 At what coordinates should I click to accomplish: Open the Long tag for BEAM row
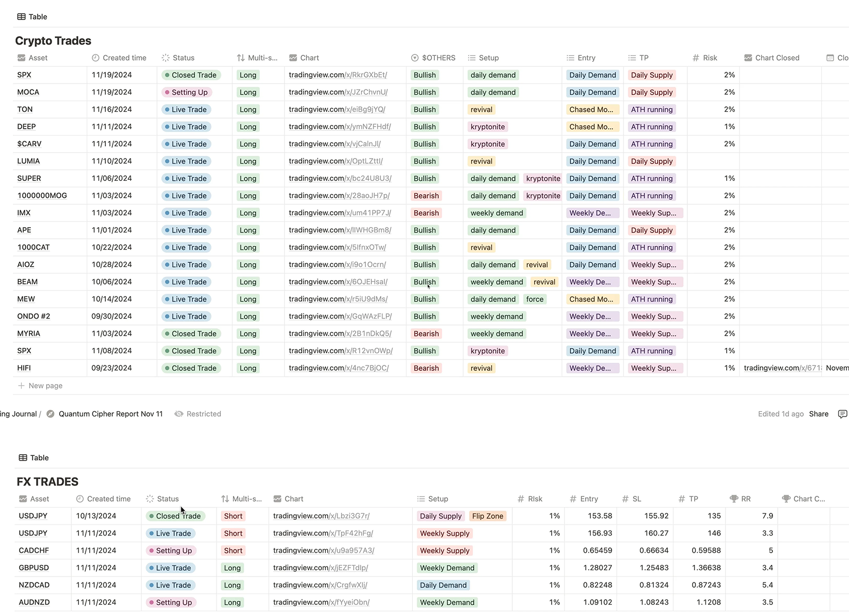pyautogui.click(x=248, y=282)
